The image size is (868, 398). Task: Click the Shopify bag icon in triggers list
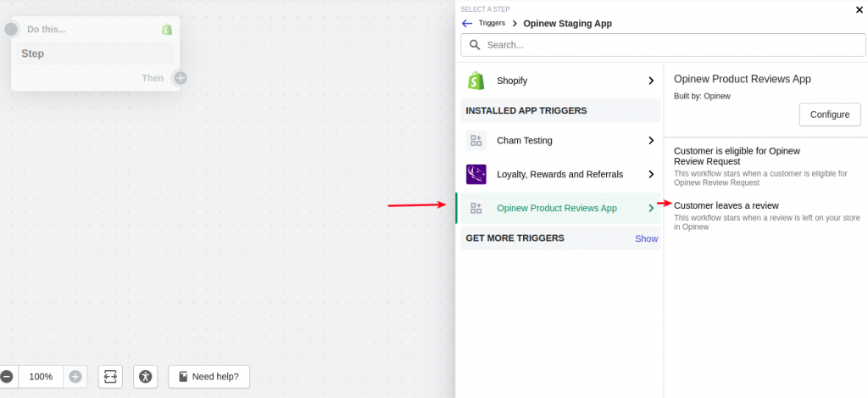click(x=476, y=81)
